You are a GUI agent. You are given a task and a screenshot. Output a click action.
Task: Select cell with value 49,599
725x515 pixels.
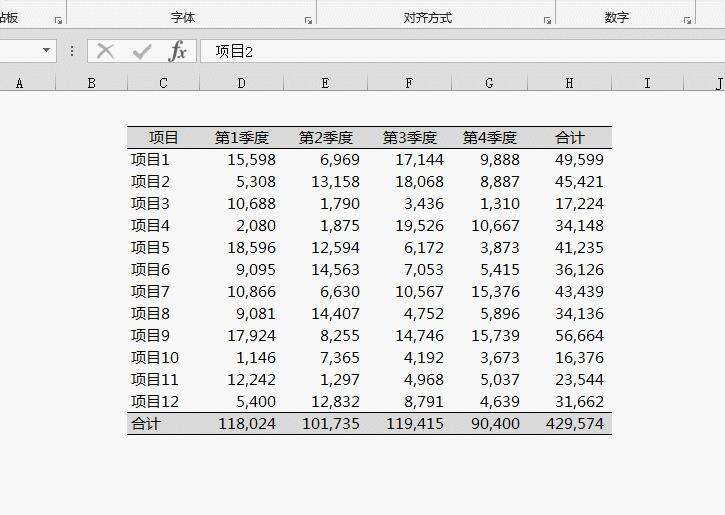tap(570, 159)
